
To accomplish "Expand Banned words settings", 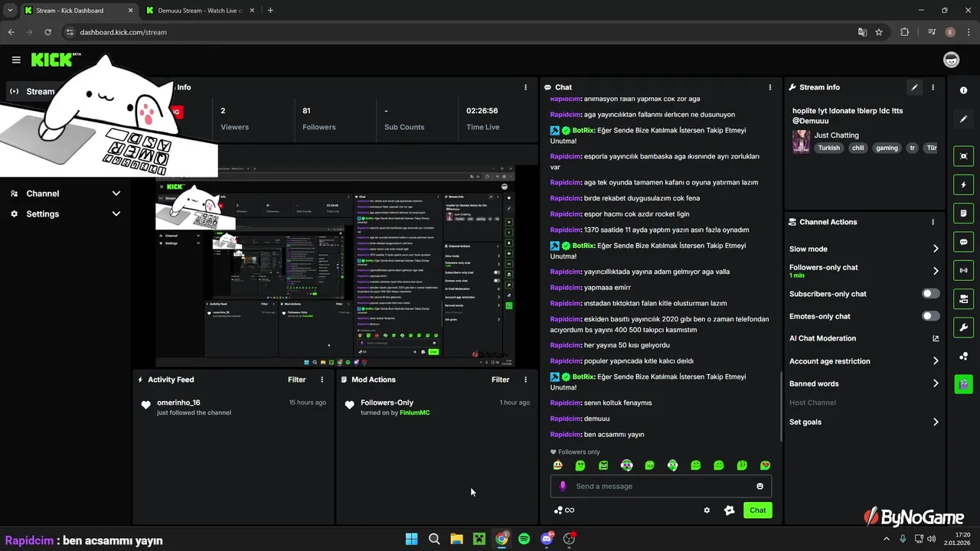I will click(x=936, y=383).
